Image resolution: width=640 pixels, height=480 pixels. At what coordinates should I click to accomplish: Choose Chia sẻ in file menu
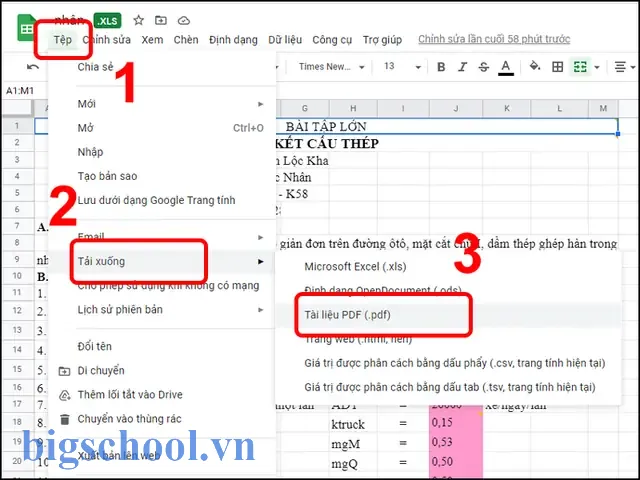162,67
